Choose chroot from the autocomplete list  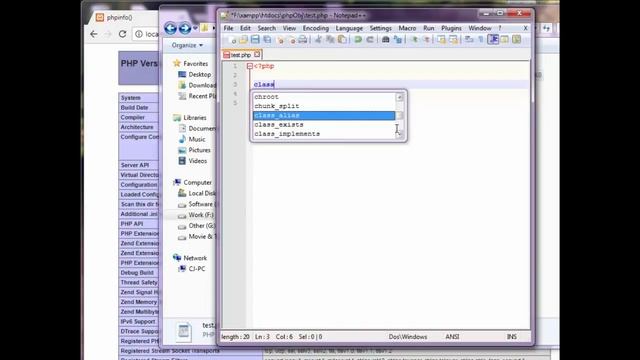tap(324, 97)
